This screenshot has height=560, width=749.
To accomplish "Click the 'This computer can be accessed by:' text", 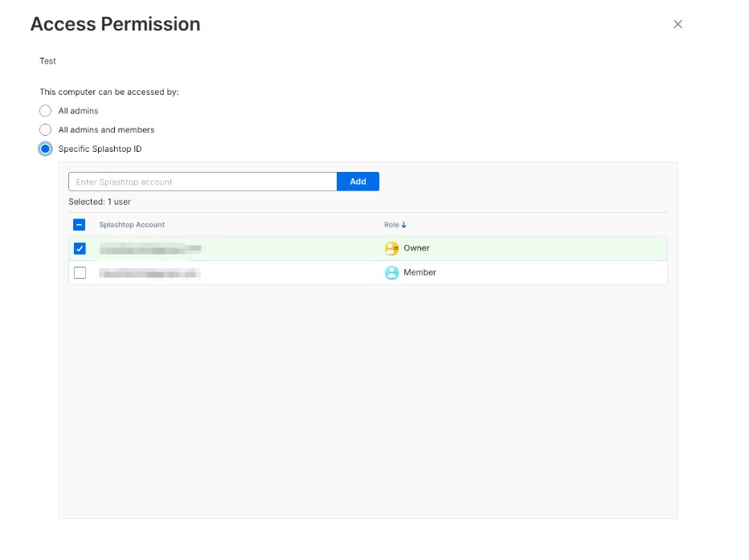I will click(109, 92).
